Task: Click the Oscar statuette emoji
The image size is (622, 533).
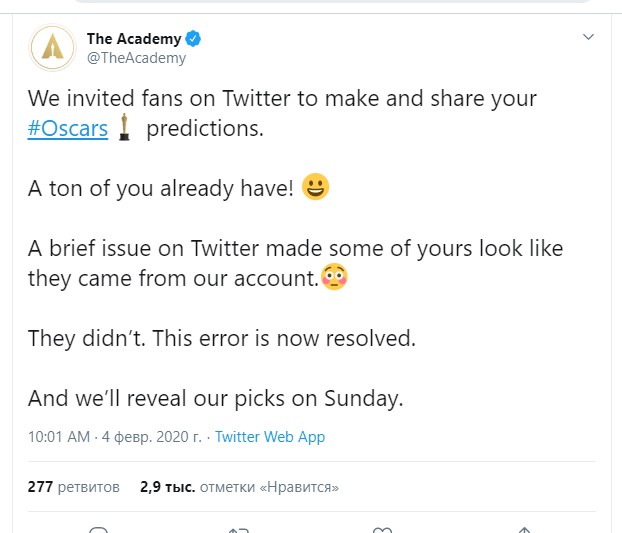Action: (x=125, y=128)
